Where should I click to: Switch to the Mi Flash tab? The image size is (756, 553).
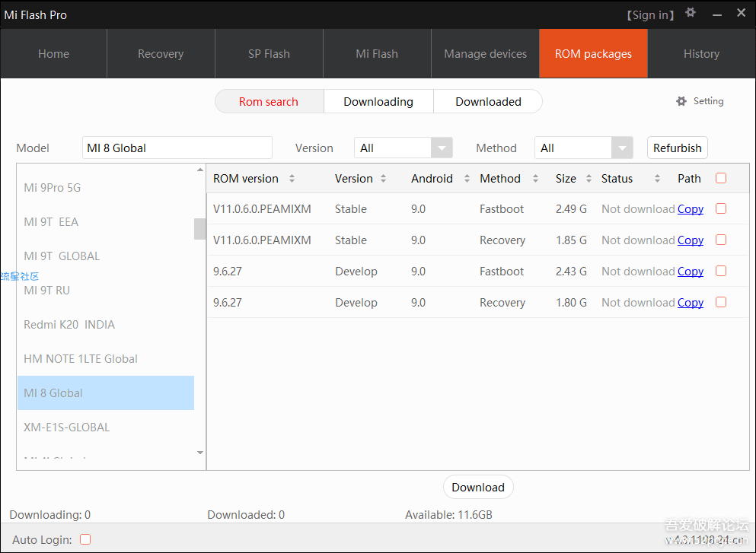(377, 53)
